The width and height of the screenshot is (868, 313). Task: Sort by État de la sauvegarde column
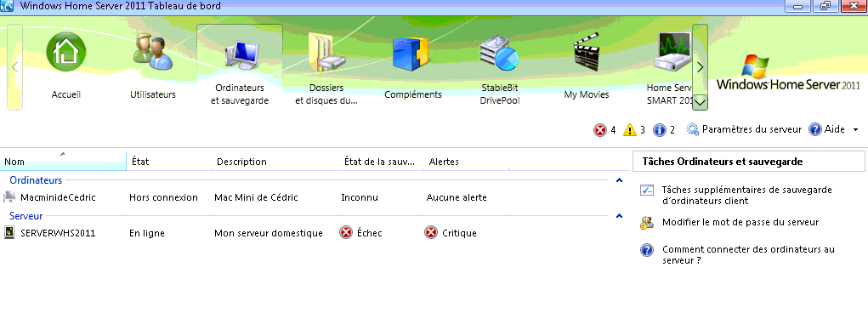pos(382,162)
